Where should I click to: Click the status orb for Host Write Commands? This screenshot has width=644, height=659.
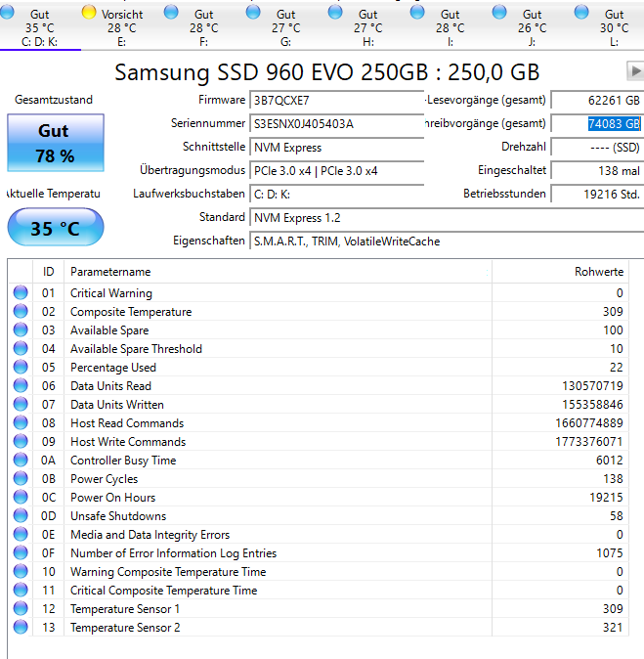coord(21,441)
